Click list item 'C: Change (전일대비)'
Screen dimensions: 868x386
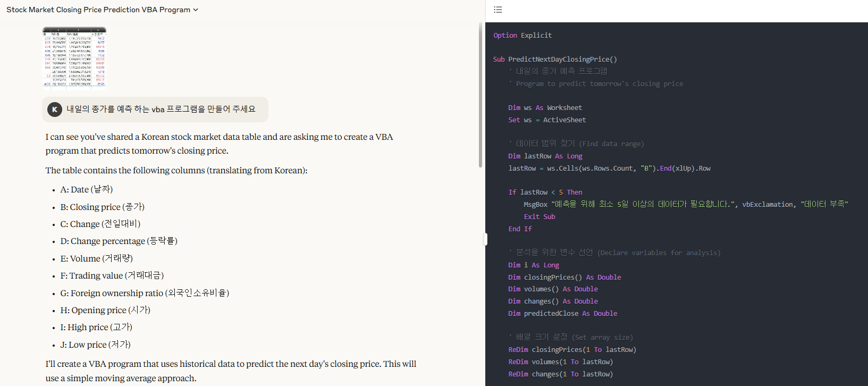[x=100, y=224]
